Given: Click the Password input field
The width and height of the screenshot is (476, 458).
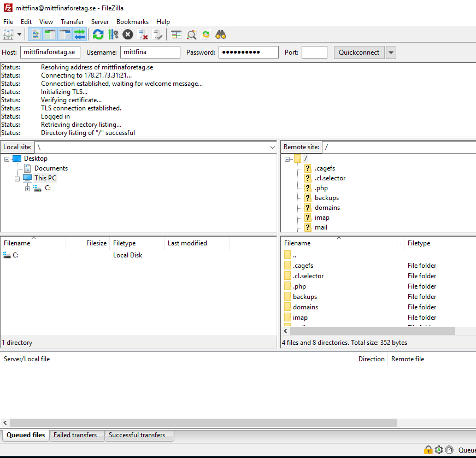Looking at the screenshot, I should click(248, 52).
